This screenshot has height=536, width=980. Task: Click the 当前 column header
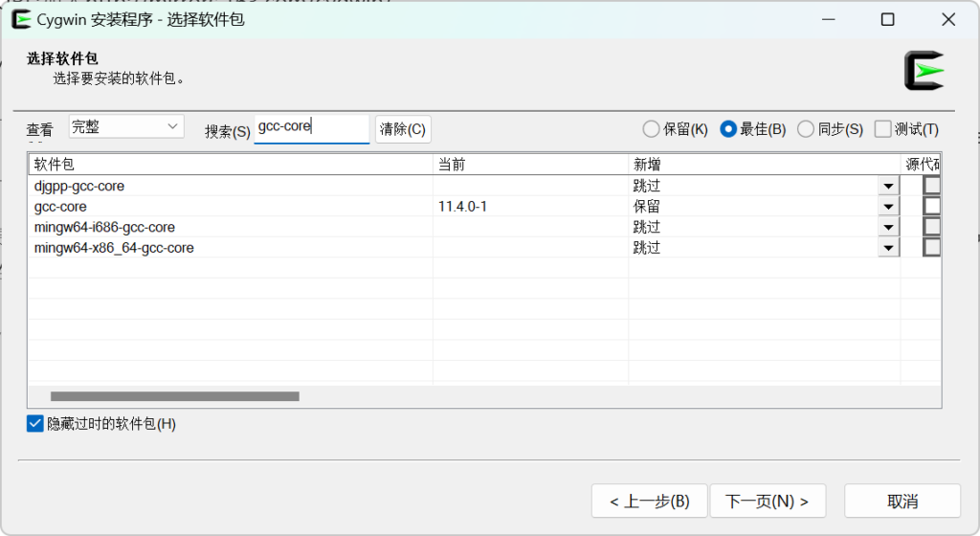click(x=530, y=165)
